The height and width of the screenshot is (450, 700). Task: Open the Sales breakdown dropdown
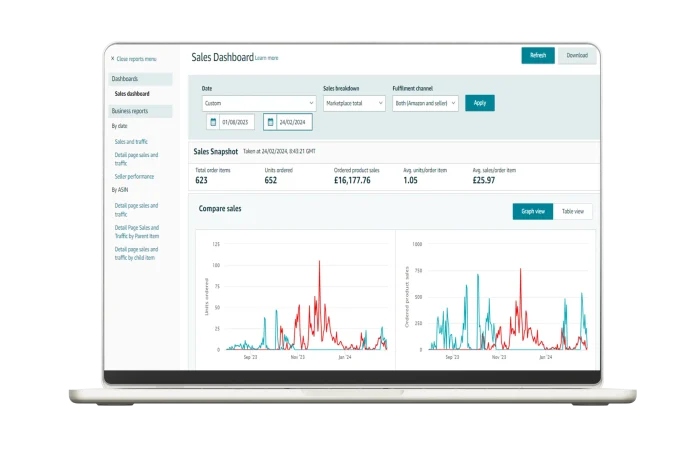pyautogui.click(x=354, y=103)
